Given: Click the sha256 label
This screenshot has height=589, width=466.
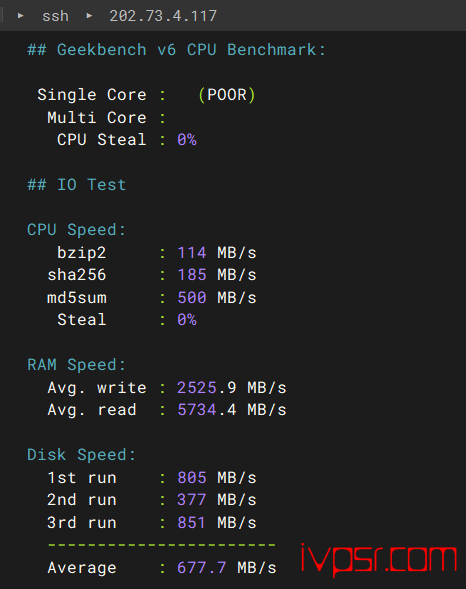Looking at the screenshot, I should (x=77, y=275).
